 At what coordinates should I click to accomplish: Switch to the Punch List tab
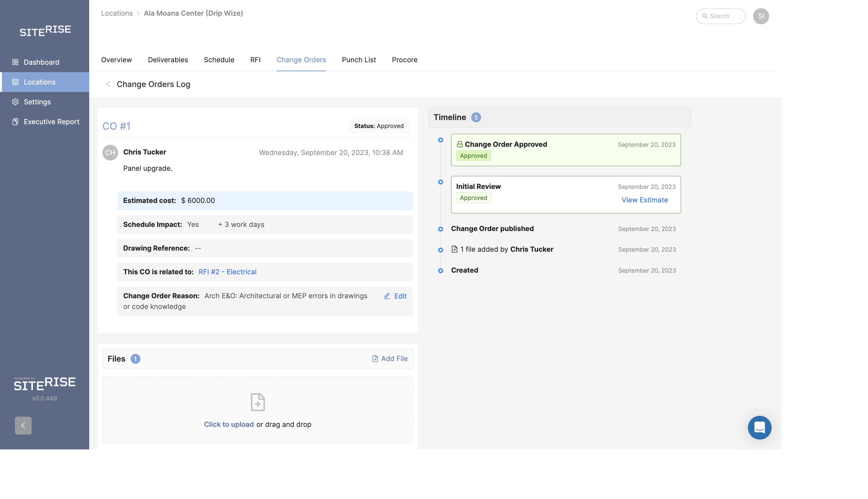click(x=359, y=60)
